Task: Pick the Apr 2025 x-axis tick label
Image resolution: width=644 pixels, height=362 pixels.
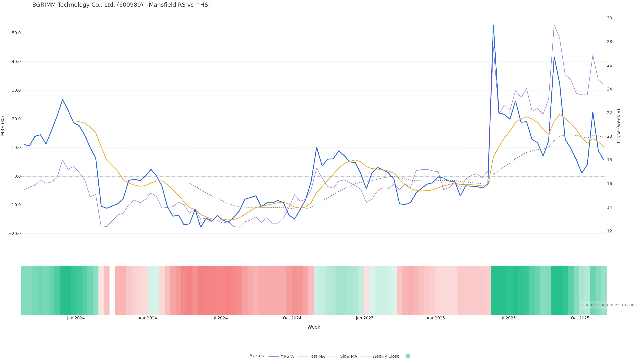Action: click(436, 318)
